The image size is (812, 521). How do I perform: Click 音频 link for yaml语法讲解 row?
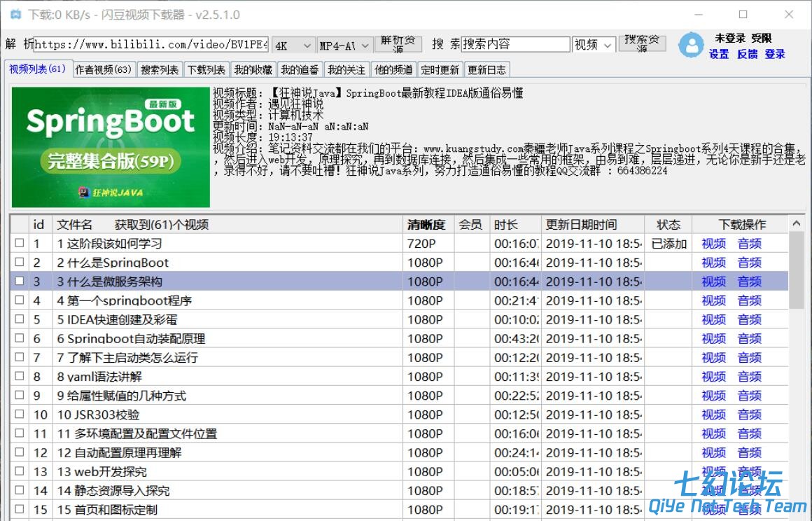click(749, 377)
